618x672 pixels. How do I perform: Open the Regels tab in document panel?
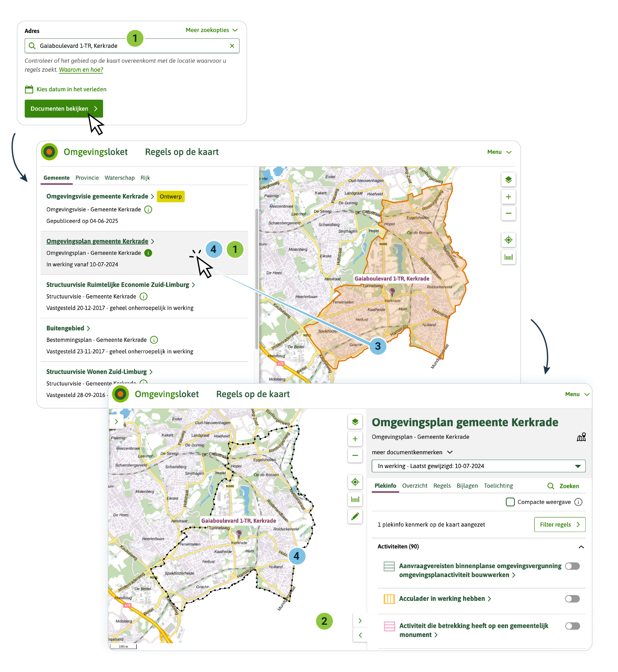coord(441,485)
